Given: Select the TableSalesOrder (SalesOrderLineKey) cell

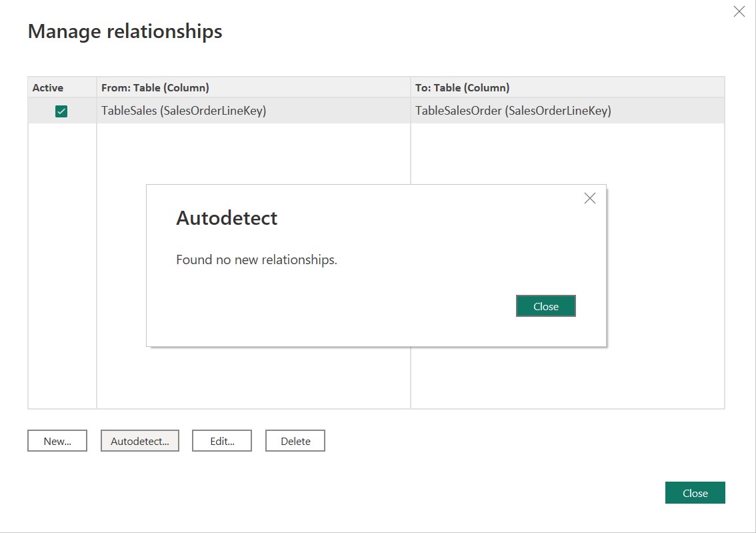Looking at the screenshot, I should coord(567,111).
